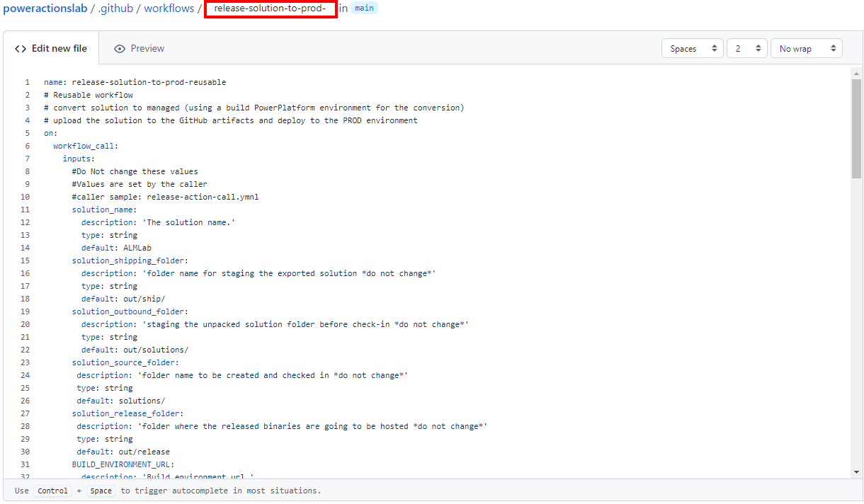
Task: Click the chevron on the No wrap selector
Action: (x=834, y=48)
